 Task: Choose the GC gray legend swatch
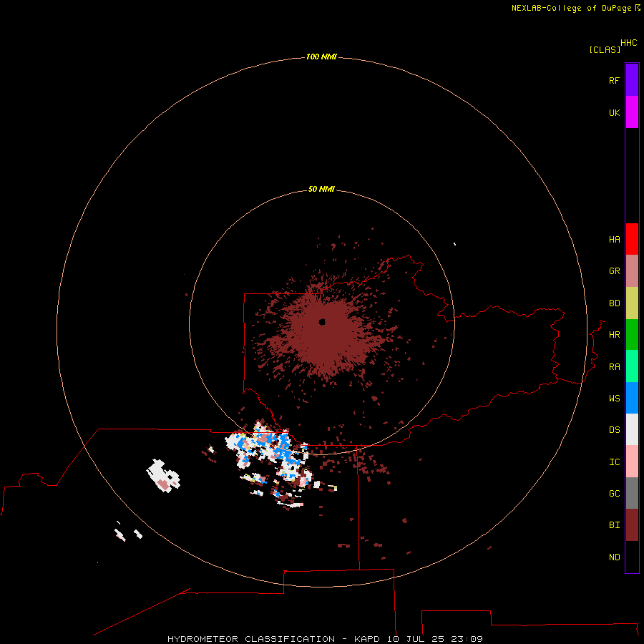[632, 493]
